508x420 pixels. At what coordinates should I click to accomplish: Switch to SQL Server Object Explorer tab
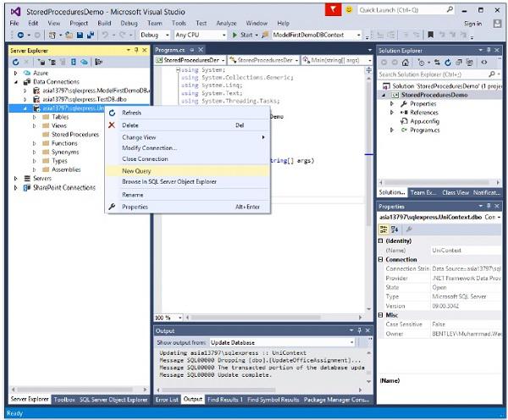click(x=113, y=400)
